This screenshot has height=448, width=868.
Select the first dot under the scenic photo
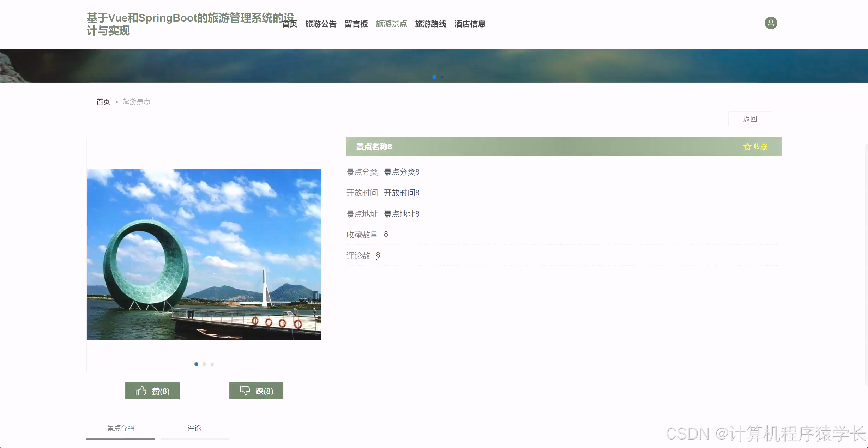pos(196,364)
